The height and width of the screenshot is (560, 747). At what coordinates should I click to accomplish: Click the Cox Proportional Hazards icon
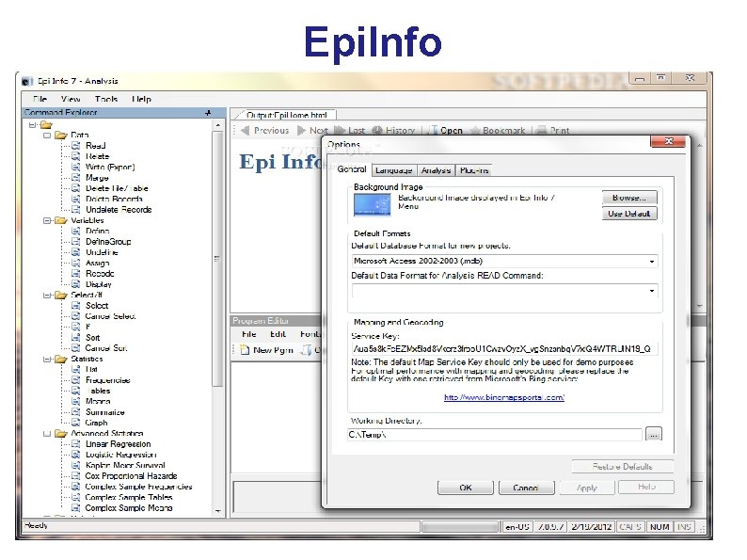(75, 475)
